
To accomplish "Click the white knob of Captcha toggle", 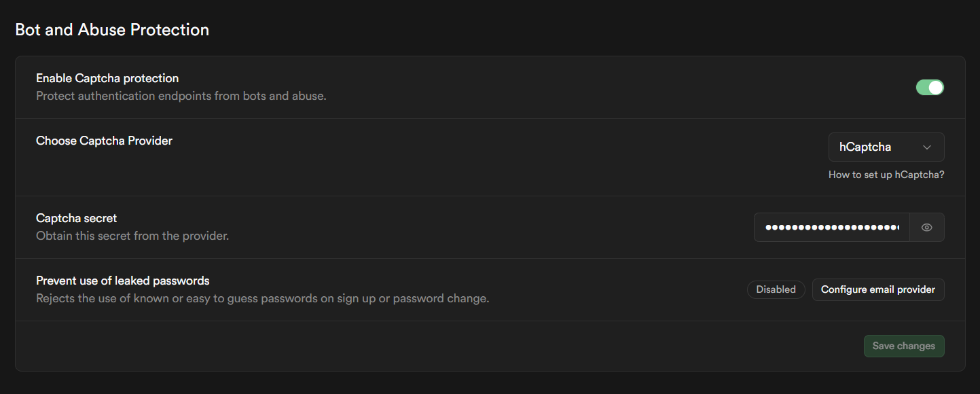I will 936,87.
